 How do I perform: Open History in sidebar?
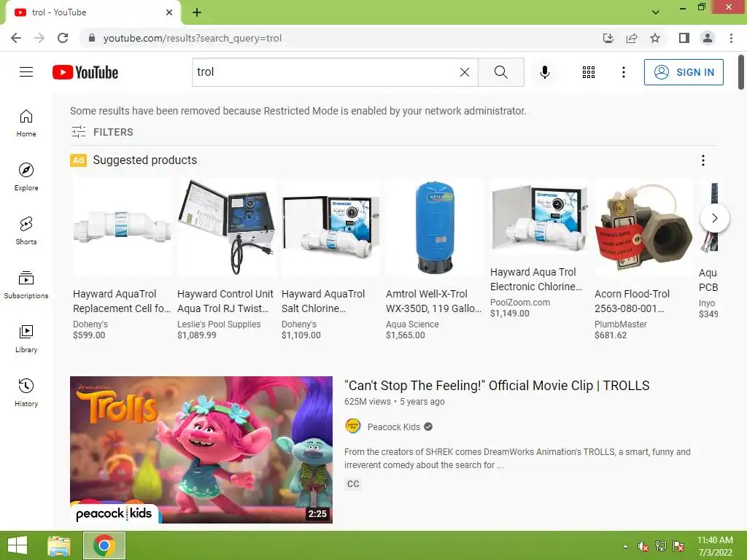[x=26, y=392]
